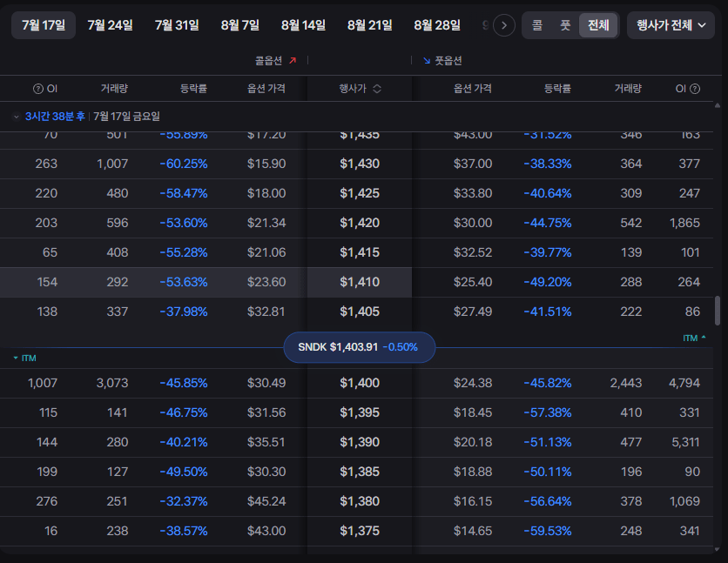Collapse the 7월 17일 금요일 expiration group
Screen dimensions: 728x563
click(17, 117)
